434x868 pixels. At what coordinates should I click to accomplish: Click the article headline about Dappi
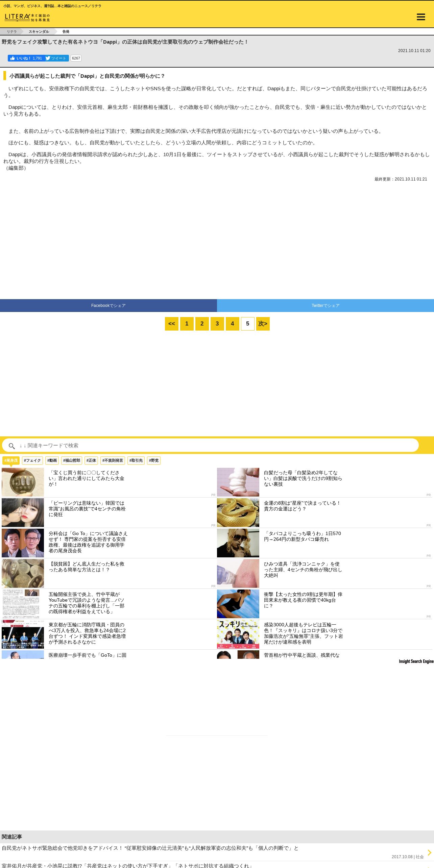125,42
